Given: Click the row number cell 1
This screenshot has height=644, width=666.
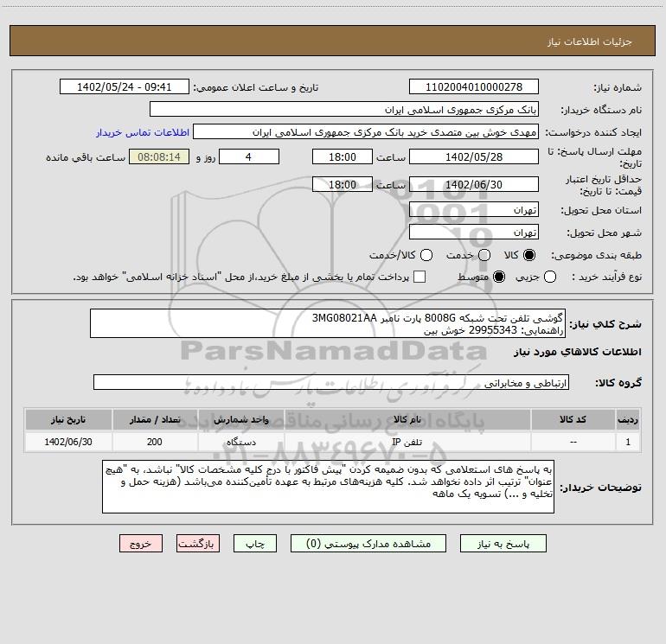Looking at the screenshot, I should [x=628, y=442].
